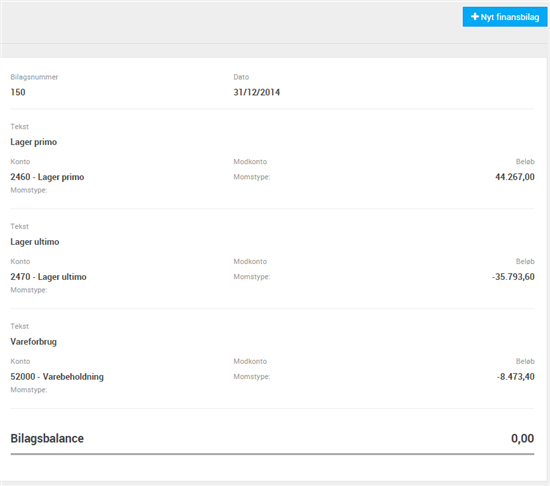
Task: Click the amount 44.267,00
Action: [x=515, y=177]
